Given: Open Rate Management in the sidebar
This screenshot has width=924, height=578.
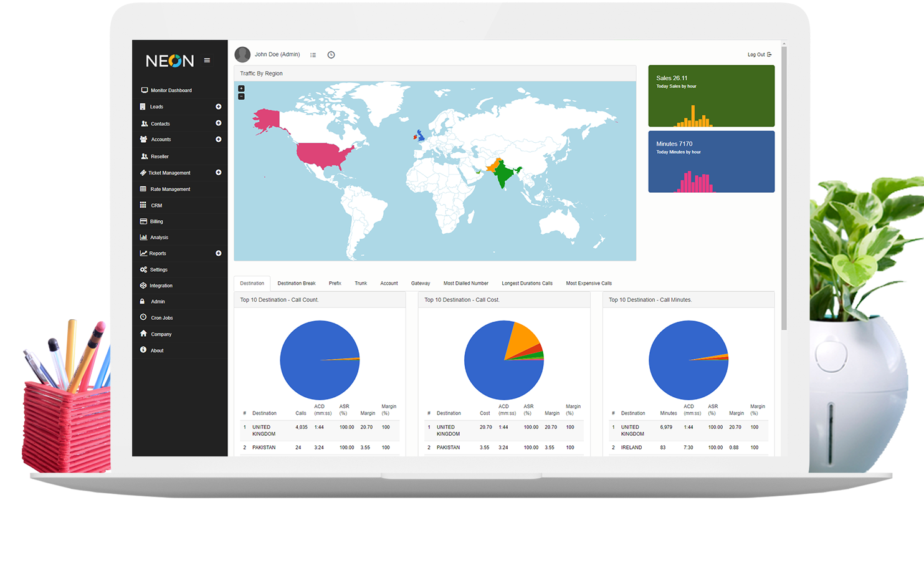Looking at the screenshot, I should [x=170, y=189].
